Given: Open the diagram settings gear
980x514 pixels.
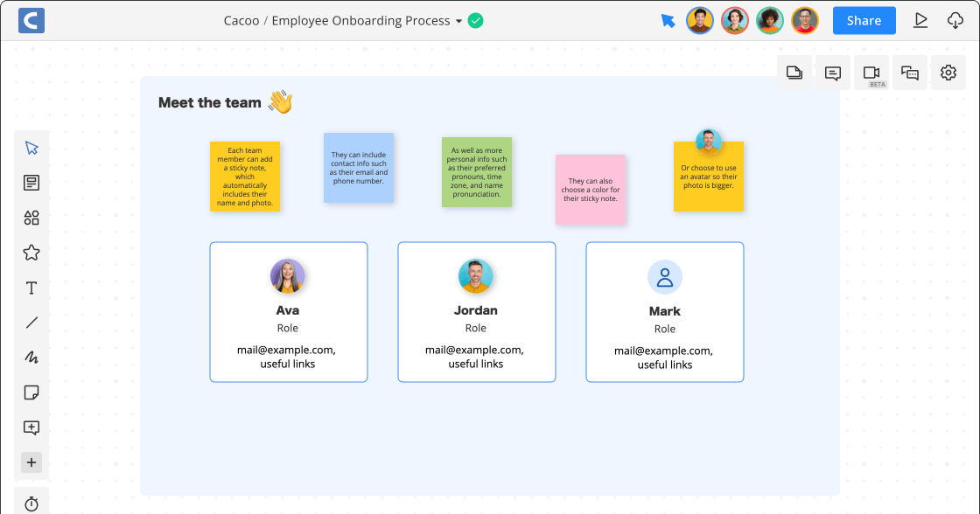Looking at the screenshot, I should pyautogui.click(x=948, y=73).
